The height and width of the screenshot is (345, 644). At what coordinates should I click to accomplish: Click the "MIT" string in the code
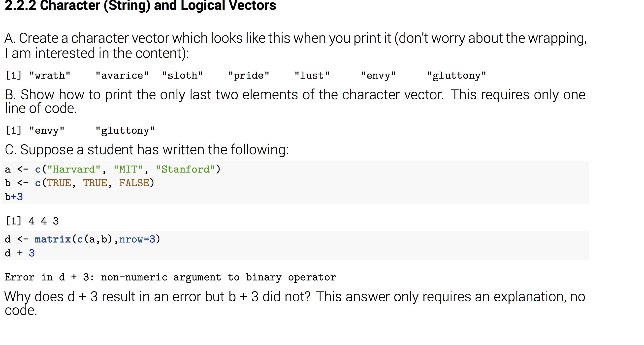[x=128, y=169]
